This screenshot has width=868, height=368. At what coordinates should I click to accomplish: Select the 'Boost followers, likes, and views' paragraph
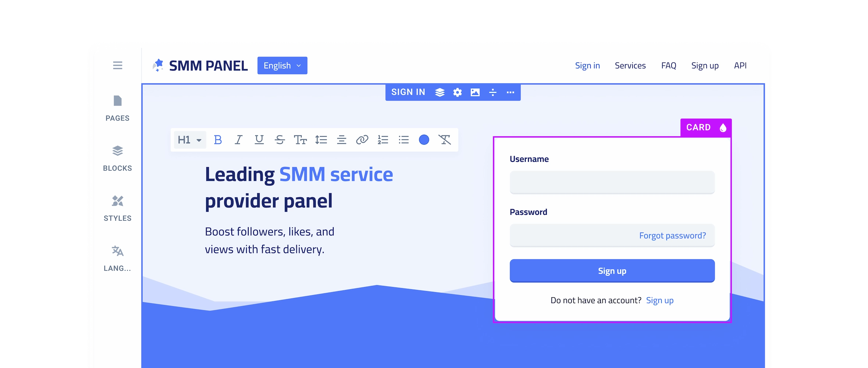pos(269,240)
